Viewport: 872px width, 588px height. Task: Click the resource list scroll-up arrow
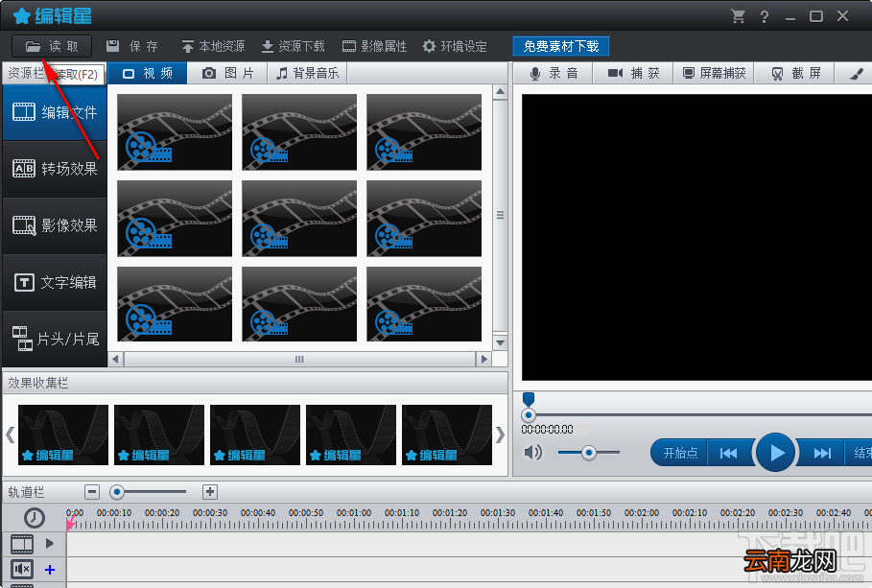click(x=500, y=92)
